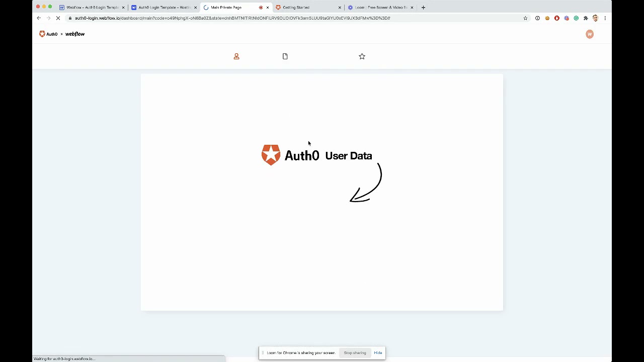Screen dimensions: 644x362
Task: Open the Chrome extensions puzzle piece icon
Action: pyautogui.click(x=586, y=18)
